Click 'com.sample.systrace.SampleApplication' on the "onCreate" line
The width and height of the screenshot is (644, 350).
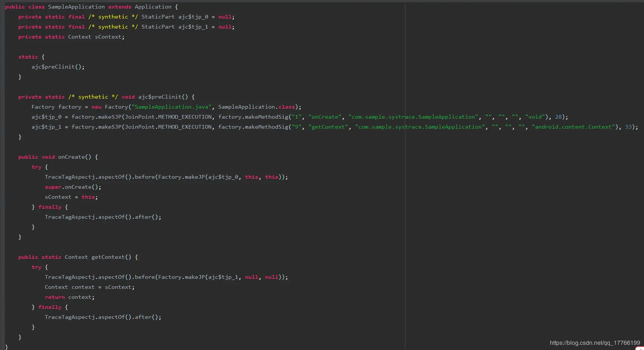coord(413,117)
